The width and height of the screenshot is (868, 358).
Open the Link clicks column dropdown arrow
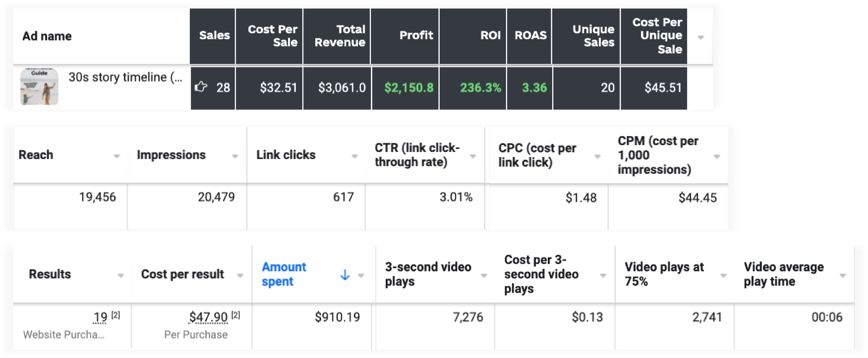(x=354, y=156)
